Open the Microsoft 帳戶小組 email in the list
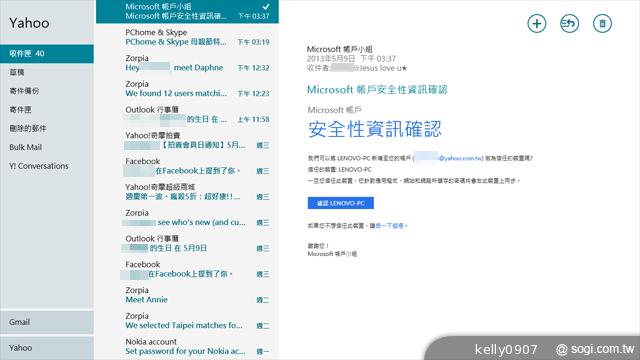Image resolution: width=640 pixels, height=360 pixels. [x=187, y=11]
